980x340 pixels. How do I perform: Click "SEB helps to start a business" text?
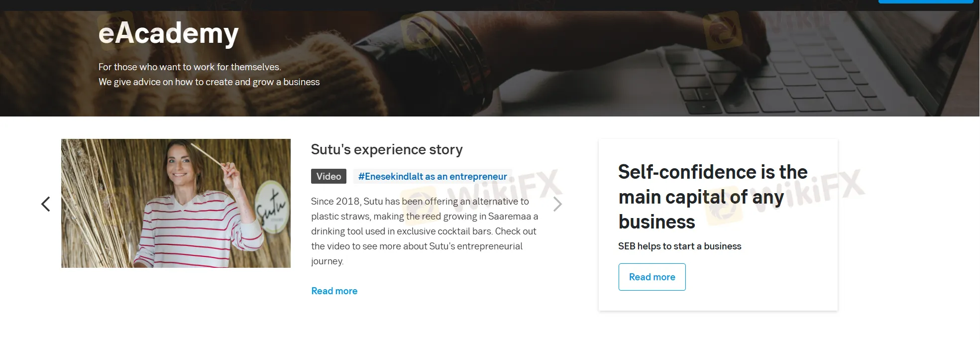[x=679, y=246]
